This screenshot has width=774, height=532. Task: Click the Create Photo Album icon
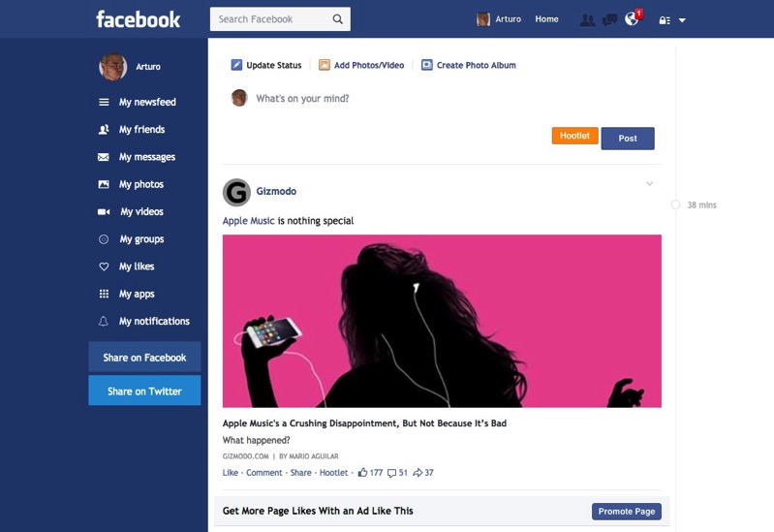point(427,65)
